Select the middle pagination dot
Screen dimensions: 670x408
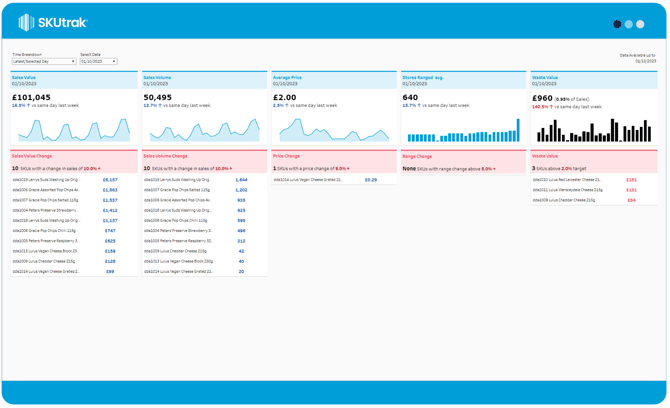point(629,24)
